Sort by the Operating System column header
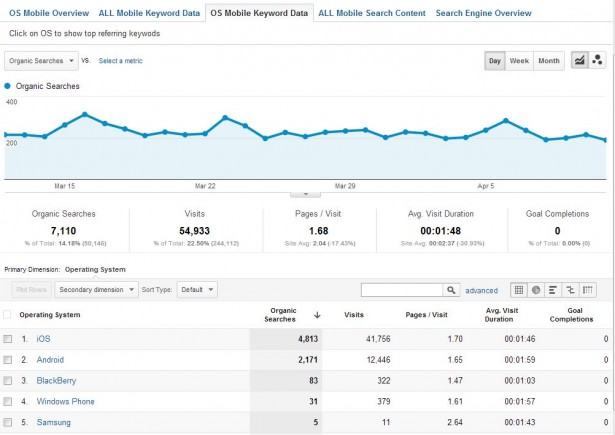The width and height of the screenshot is (615, 435). (x=50, y=315)
